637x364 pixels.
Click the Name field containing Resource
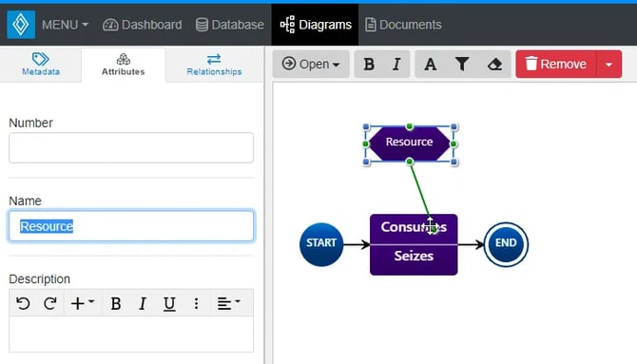[131, 225]
